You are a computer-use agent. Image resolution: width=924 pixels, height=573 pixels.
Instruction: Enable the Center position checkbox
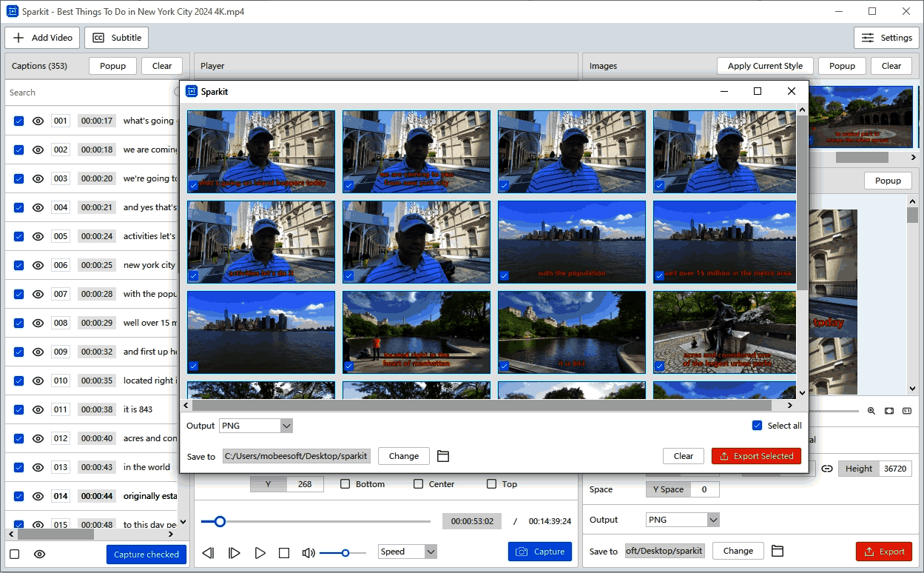point(419,484)
